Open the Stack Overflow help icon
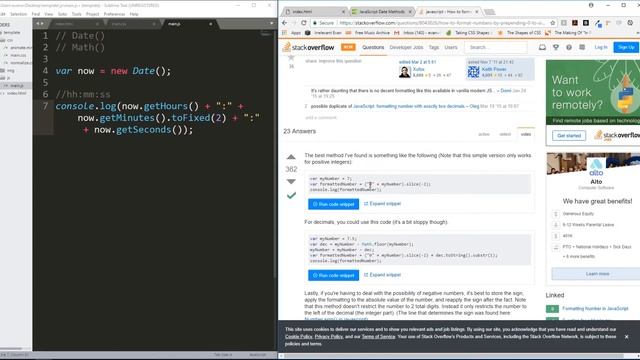The height and width of the screenshot is (360, 640). [569, 47]
